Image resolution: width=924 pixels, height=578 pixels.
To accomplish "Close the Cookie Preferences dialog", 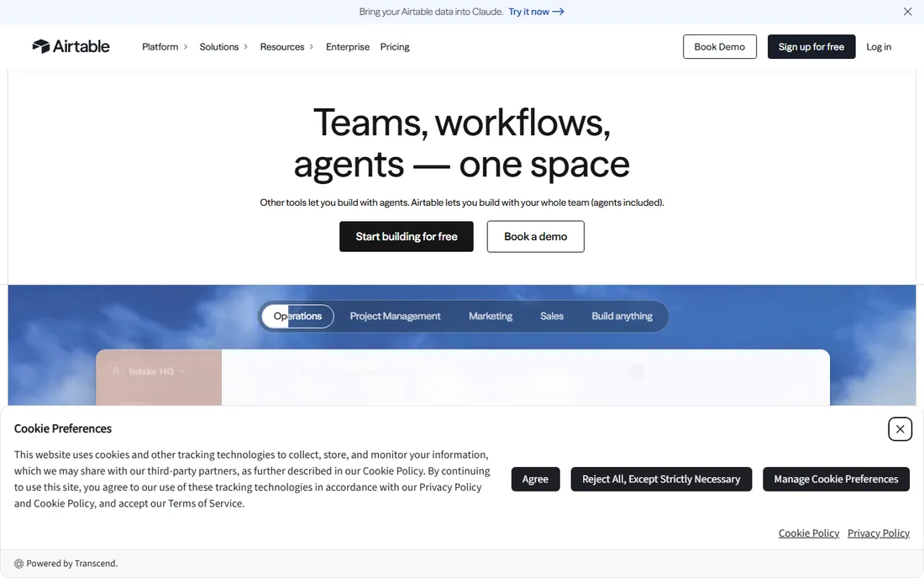I will point(900,429).
